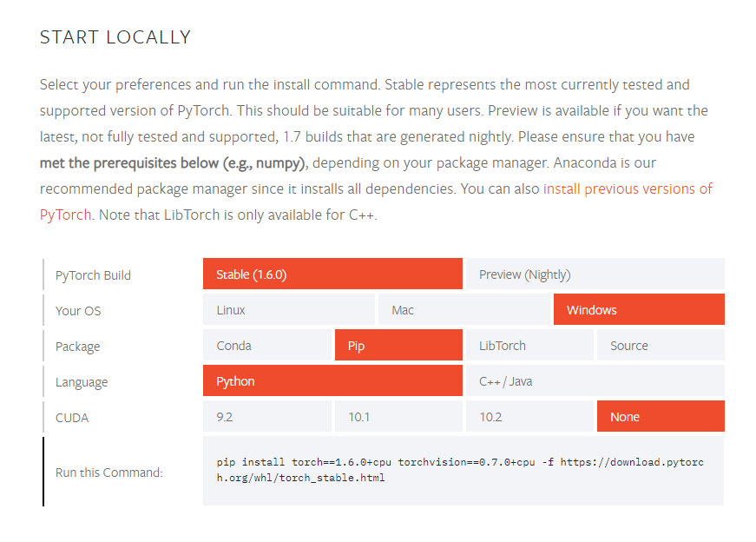Pick Windows as your OS
756x542 pixels.
point(639,309)
